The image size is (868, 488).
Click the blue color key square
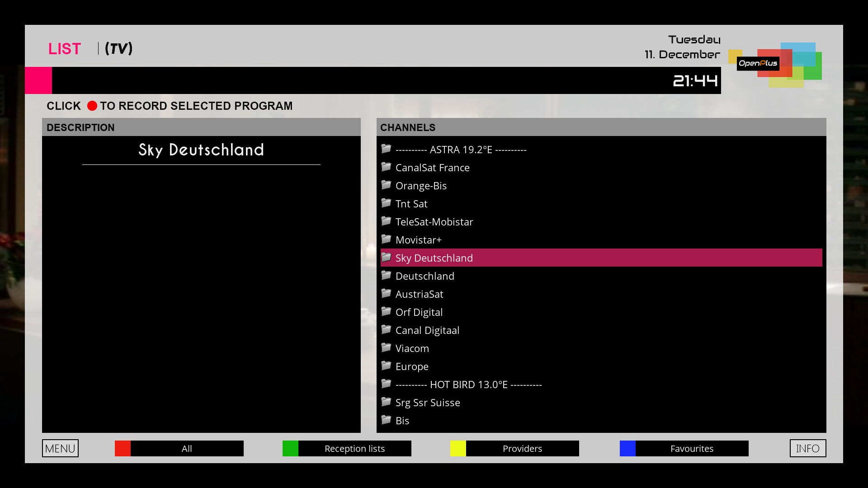pos(627,448)
